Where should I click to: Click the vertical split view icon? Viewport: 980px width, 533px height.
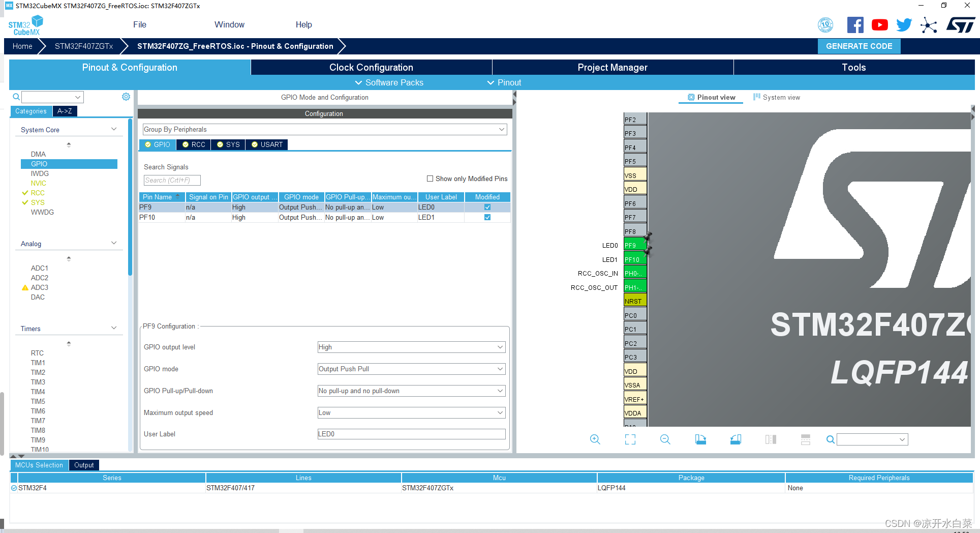[771, 439]
